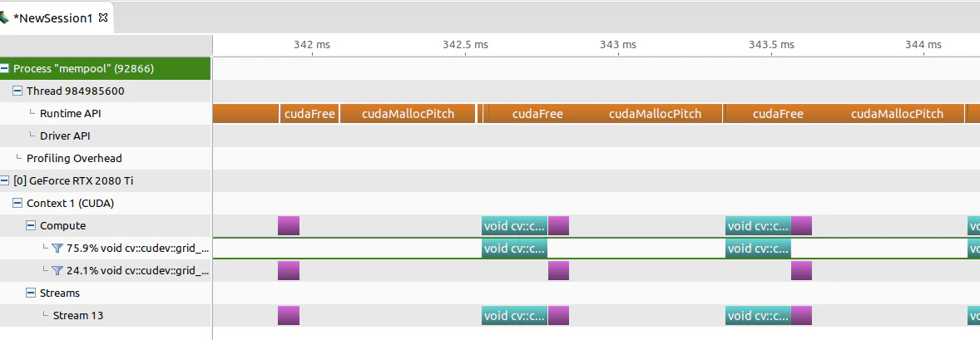Select the Thread 984985600 label
The image size is (980, 340).
coord(76,91)
